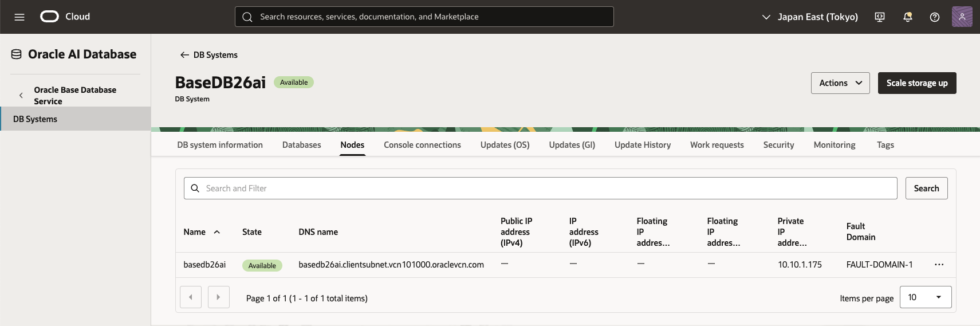Click the private IP 10.10.1.175
This screenshot has height=326, width=980.
click(x=800, y=265)
